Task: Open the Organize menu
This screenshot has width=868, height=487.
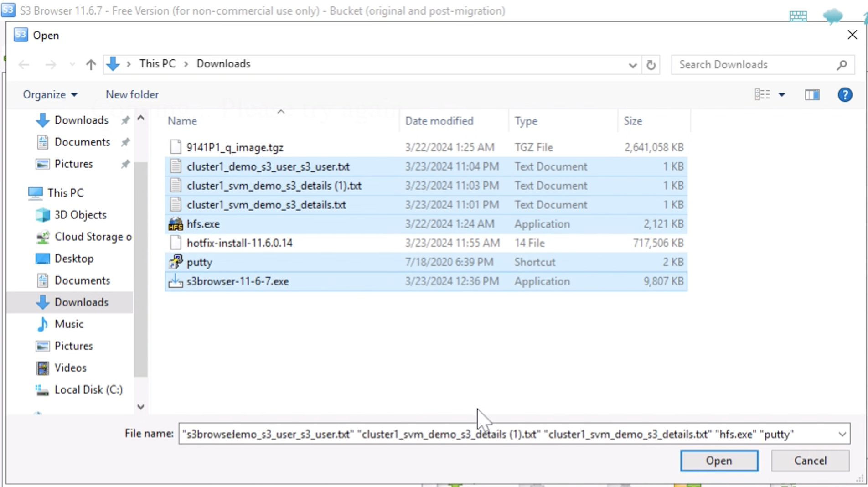Action: click(50, 95)
